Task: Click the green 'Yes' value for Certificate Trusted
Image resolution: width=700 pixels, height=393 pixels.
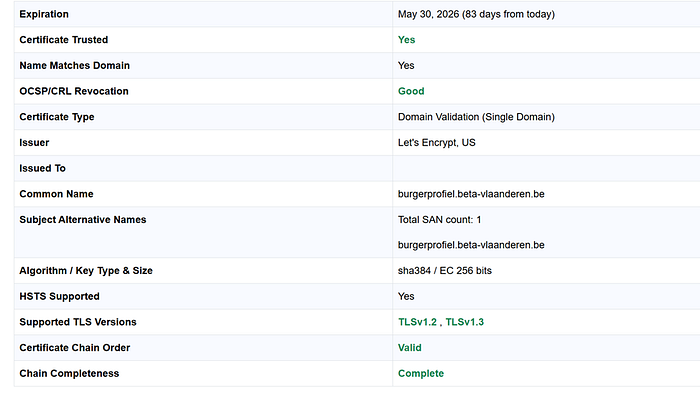Action: pos(406,40)
